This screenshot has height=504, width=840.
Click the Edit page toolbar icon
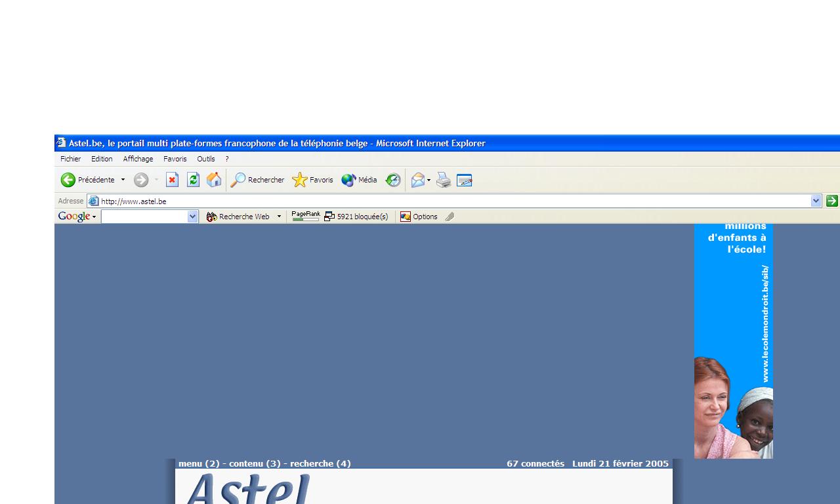click(x=465, y=180)
